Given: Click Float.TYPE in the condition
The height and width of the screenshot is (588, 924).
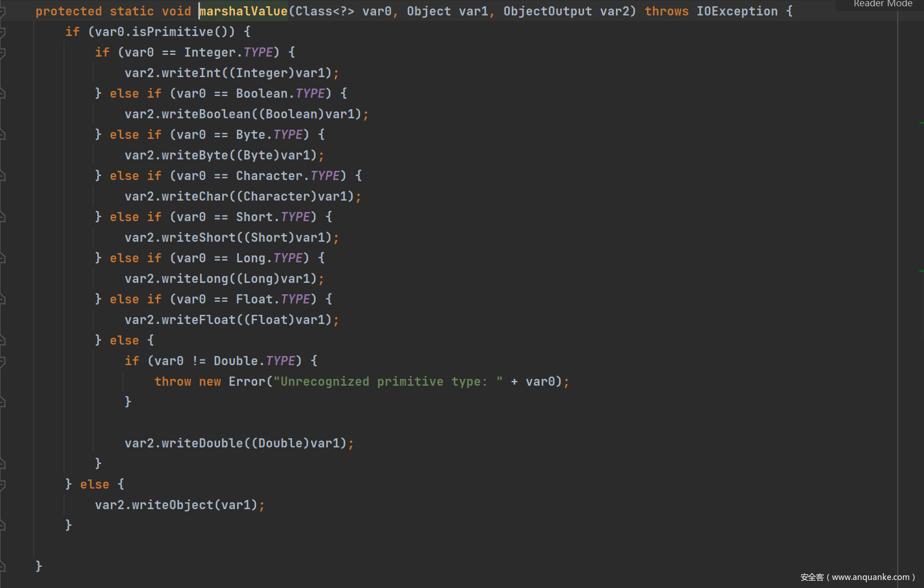Looking at the screenshot, I should coord(273,299).
